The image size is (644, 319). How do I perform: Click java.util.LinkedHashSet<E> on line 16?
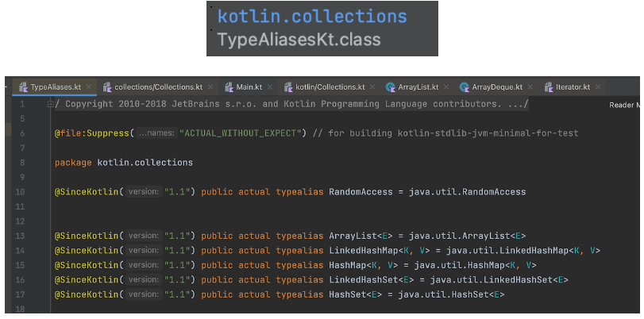point(499,280)
